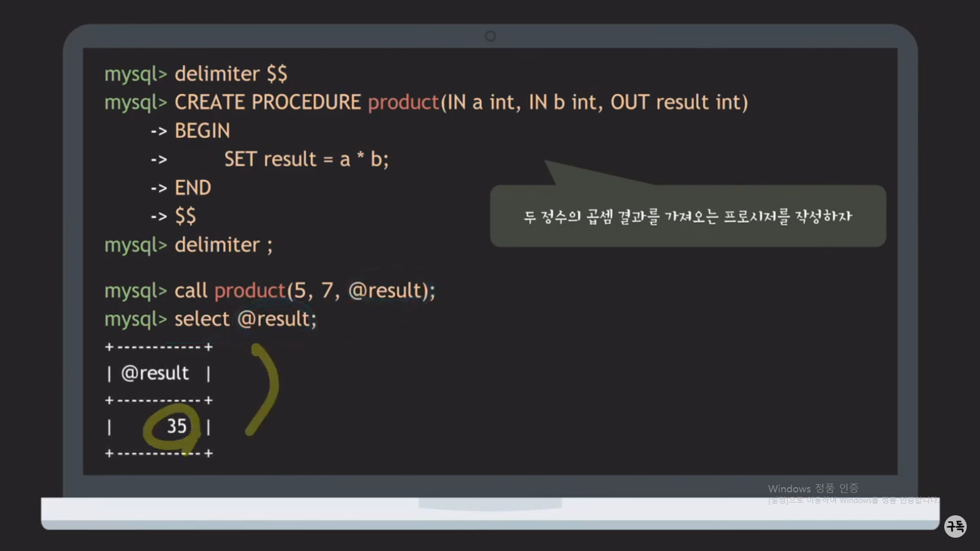This screenshot has height=551, width=980.
Task: Click the 'IN a int' parameter text
Action: [482, 103]
